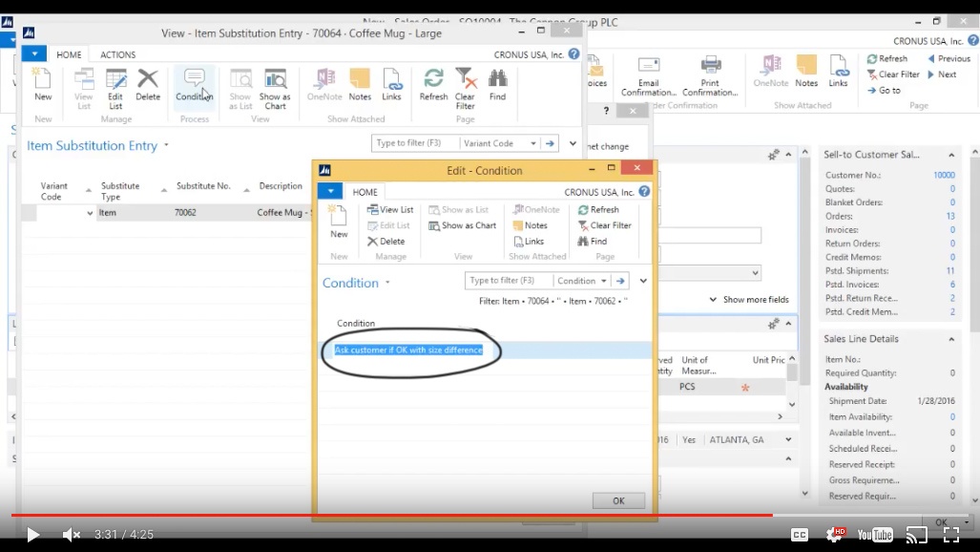Viewport: 980px width, 552px height.
Task: Choose View List in Condition dialog
Action: tap(390, 210)
